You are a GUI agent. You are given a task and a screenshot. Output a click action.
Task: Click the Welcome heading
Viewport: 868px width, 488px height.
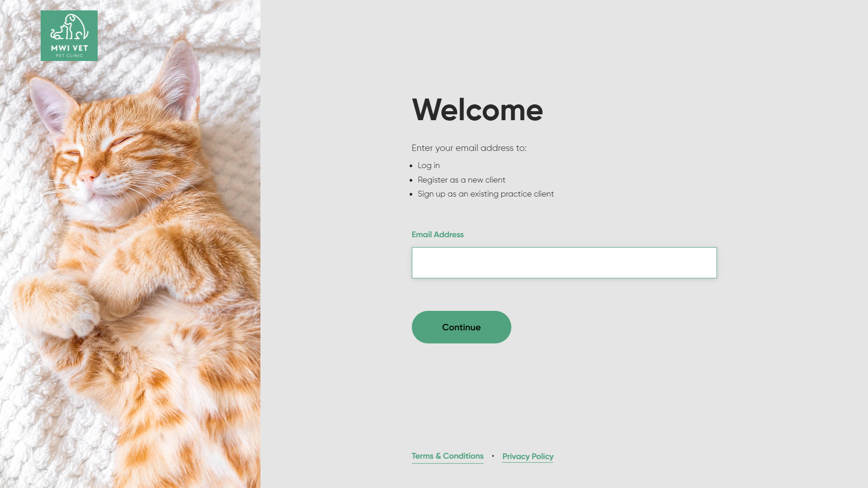click(477, 110)
